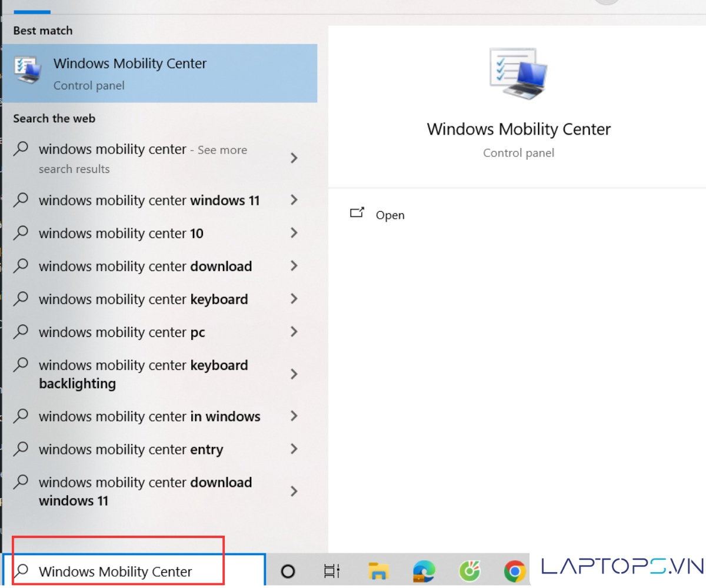Expand arrow for 'See more search results' suggestion
706x588 pixels.
tap(294, 158)
